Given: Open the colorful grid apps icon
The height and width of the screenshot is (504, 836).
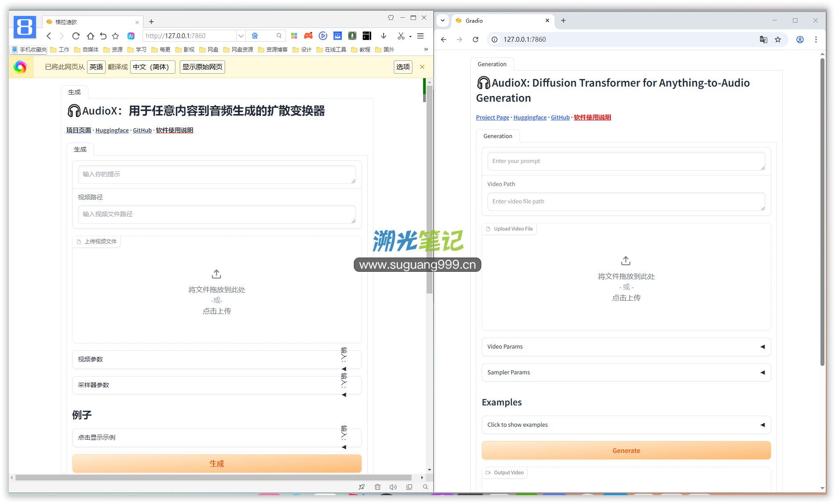Looking at the screenshot, I should [x=294, y=36].
